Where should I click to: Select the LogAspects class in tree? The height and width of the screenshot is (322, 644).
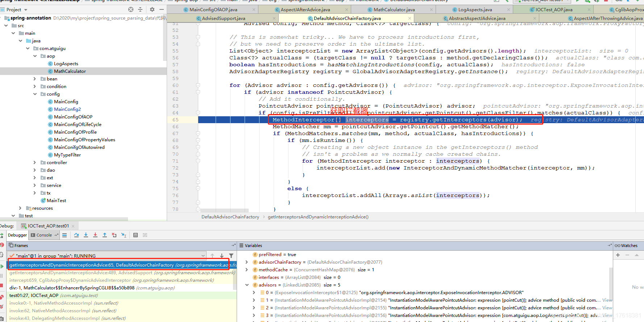[66, 64]
